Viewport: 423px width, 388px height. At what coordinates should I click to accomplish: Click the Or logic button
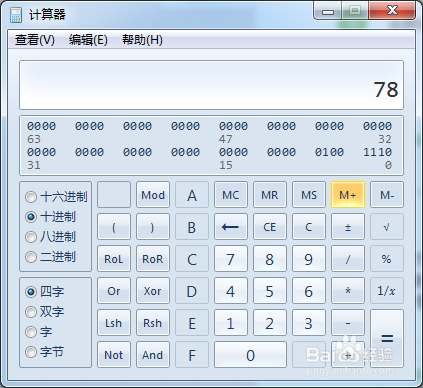[114, 291]
